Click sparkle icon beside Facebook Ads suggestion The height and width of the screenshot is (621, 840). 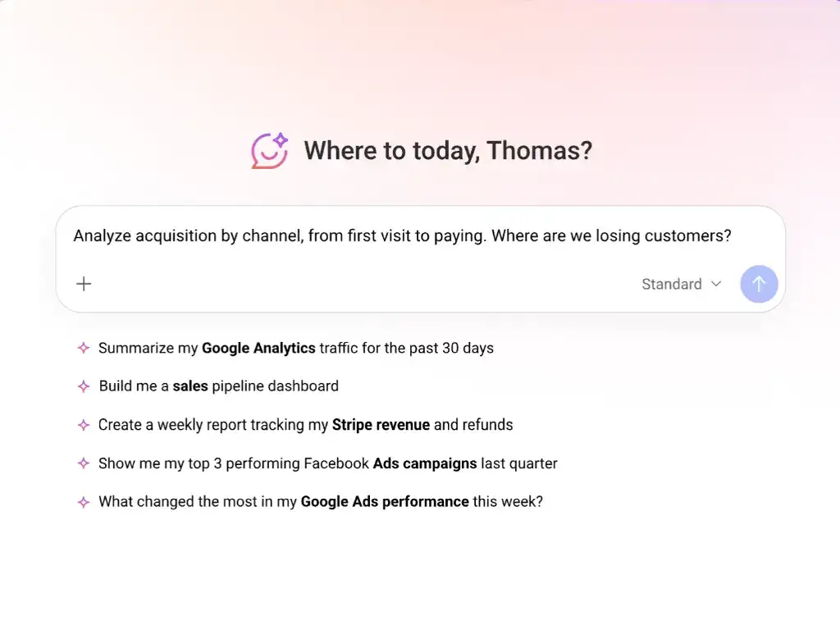pyautogui.click(x=83, y=463)
